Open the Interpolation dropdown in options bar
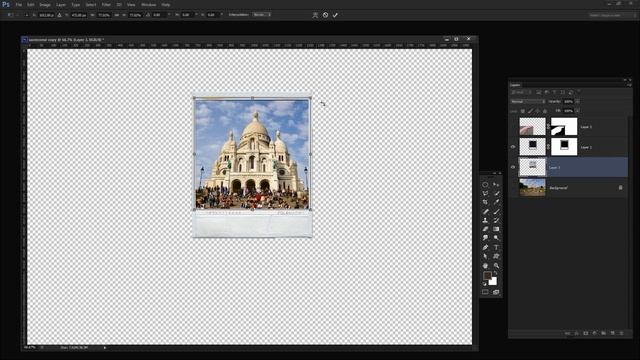Image resolution: width=640 pixels, height=360 pixels. (261, 15)
